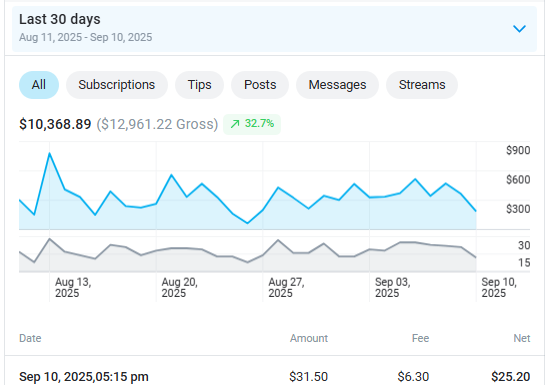Click the $900 y-axis label

click(x=518, y=150)
